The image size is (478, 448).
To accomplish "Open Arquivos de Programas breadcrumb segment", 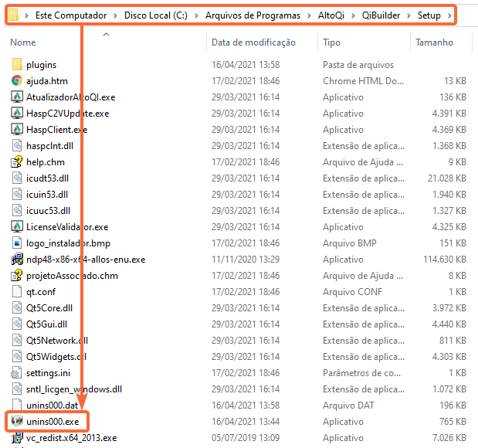I will pos(253,15).
